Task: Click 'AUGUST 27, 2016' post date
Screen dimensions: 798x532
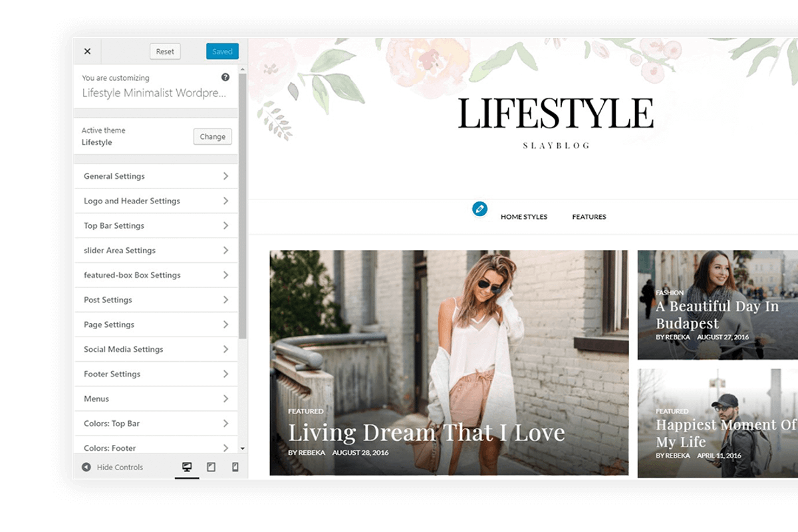Action: pyautogui.click(x=723, y=337)
